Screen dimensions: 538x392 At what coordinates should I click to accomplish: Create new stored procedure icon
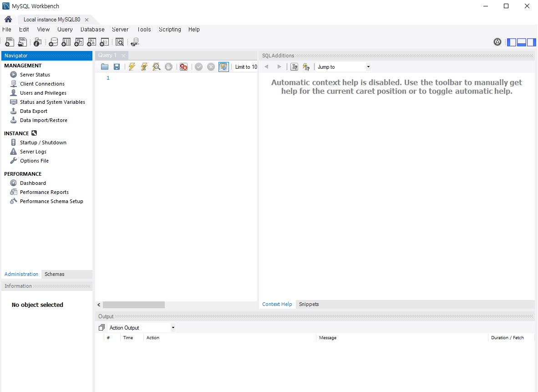click(x=91, y=42)
